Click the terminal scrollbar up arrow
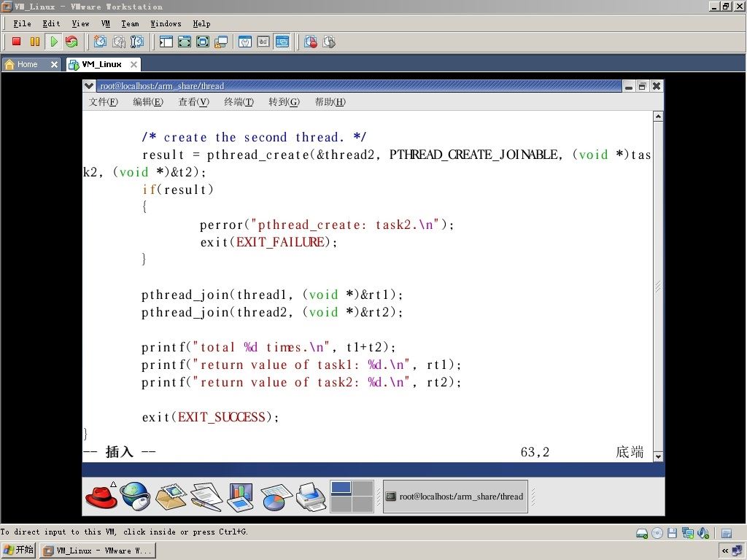 pyautogui.click(x=658, y=117)
